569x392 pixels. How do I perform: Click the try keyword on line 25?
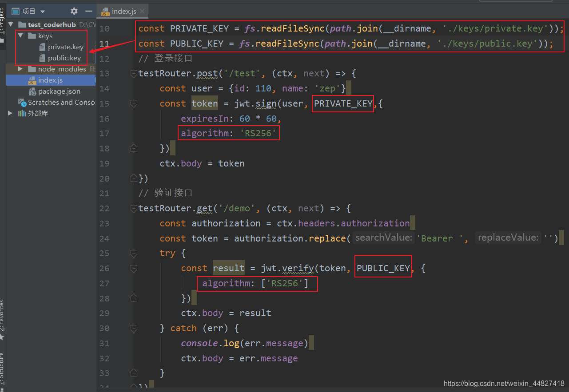point(167,253)
